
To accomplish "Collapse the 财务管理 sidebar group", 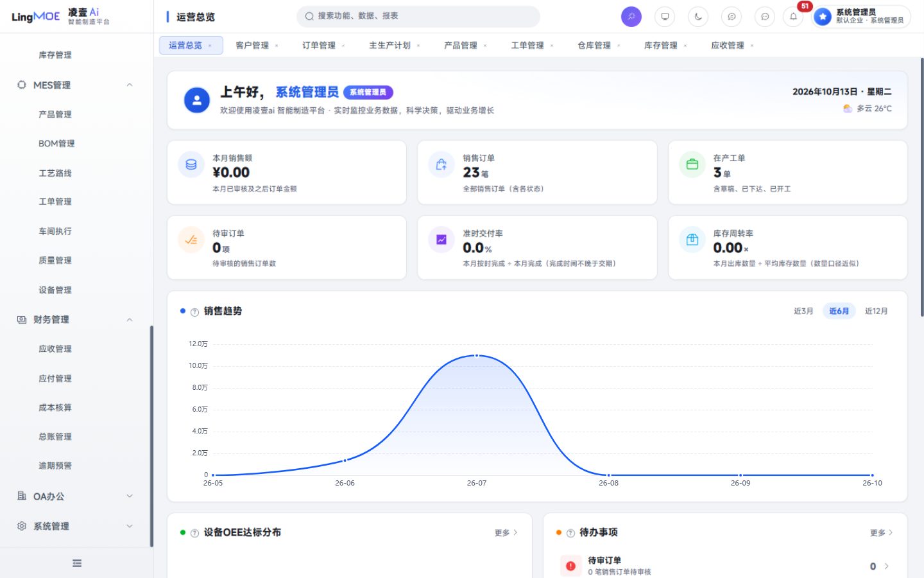I will tap(76, 319).
